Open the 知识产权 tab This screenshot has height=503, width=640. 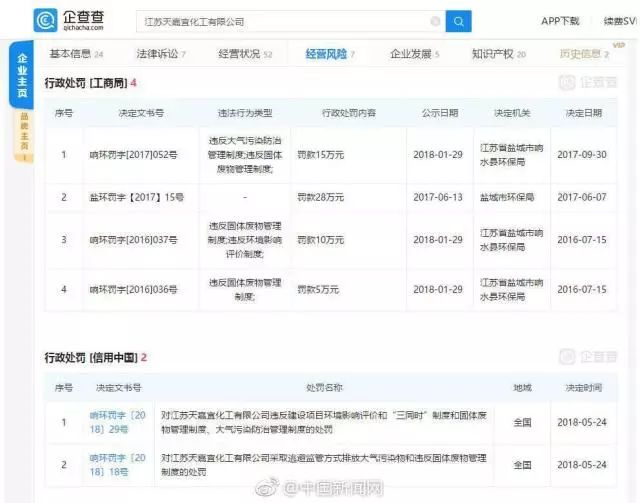[x=498, y=54]
